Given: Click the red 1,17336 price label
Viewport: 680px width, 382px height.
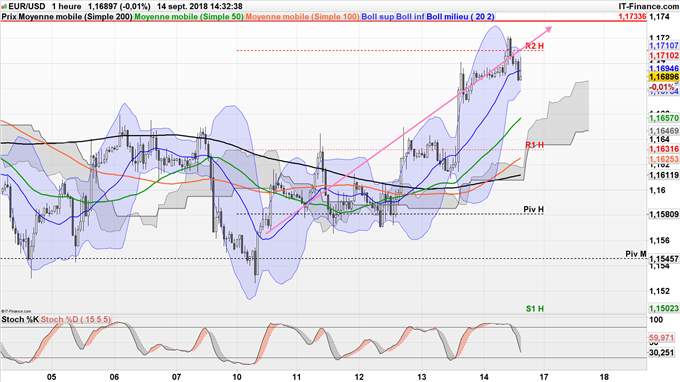Looking at the screenshot, I should pyautogui.click(x=632, y=16).
